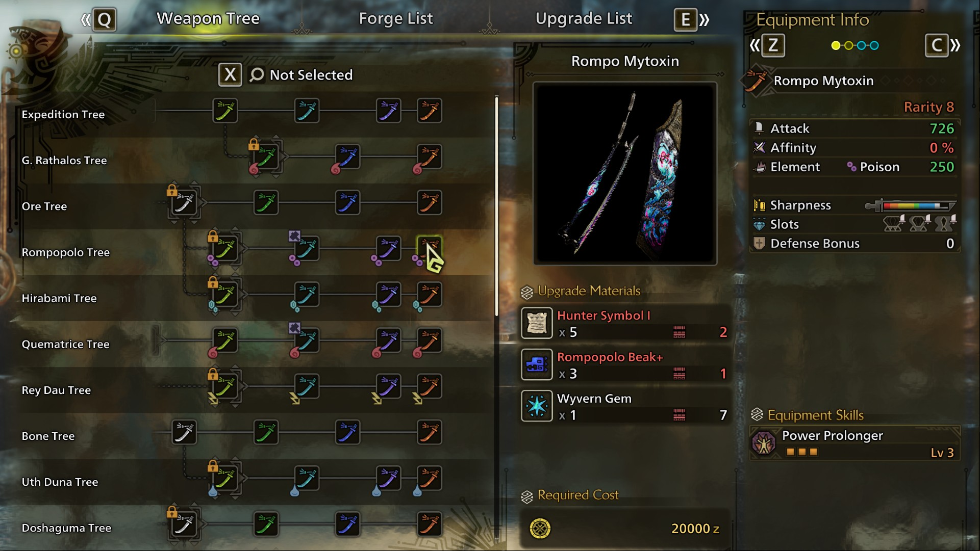Choose the final Uth Duna Tree weapon

(430, 478)
